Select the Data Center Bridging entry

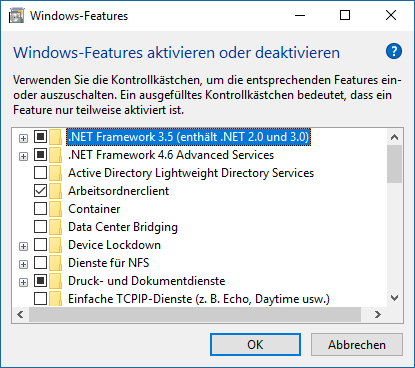tap(123, 227)
